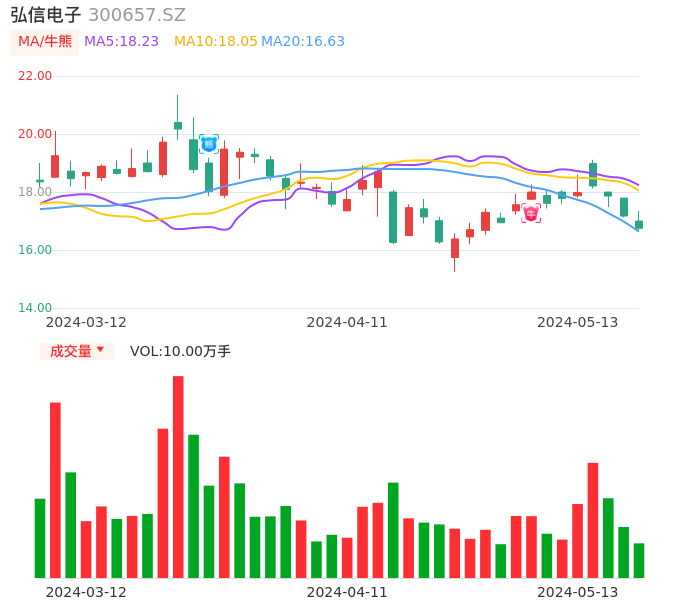Click the red triangle arrow beside 成交量
686x606 pixels.
point(100,350)
